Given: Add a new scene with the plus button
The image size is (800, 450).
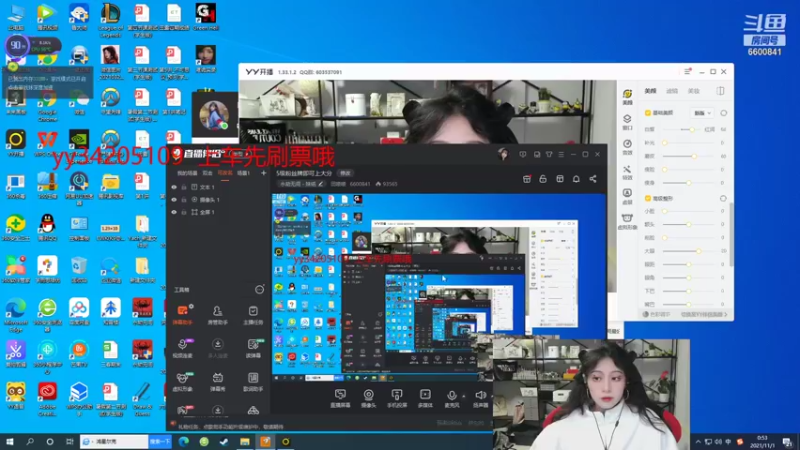Looking at the screenshot, I should tap(263, 173).
